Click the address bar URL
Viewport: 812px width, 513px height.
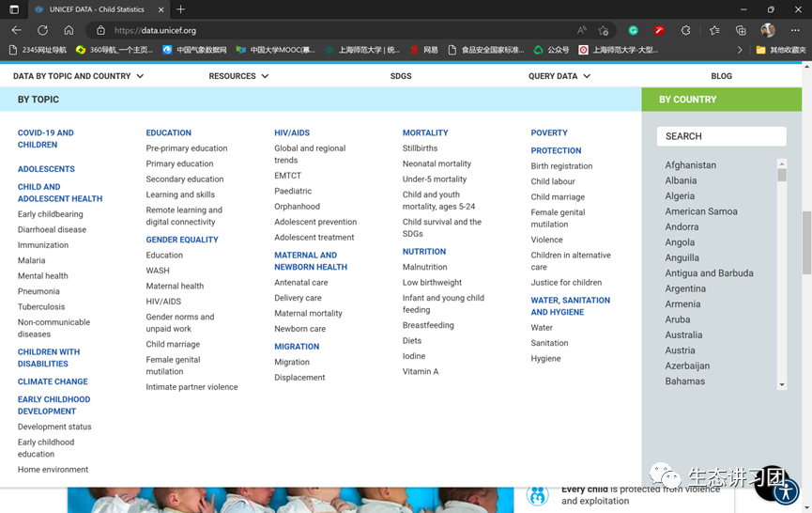click(155, 31)
